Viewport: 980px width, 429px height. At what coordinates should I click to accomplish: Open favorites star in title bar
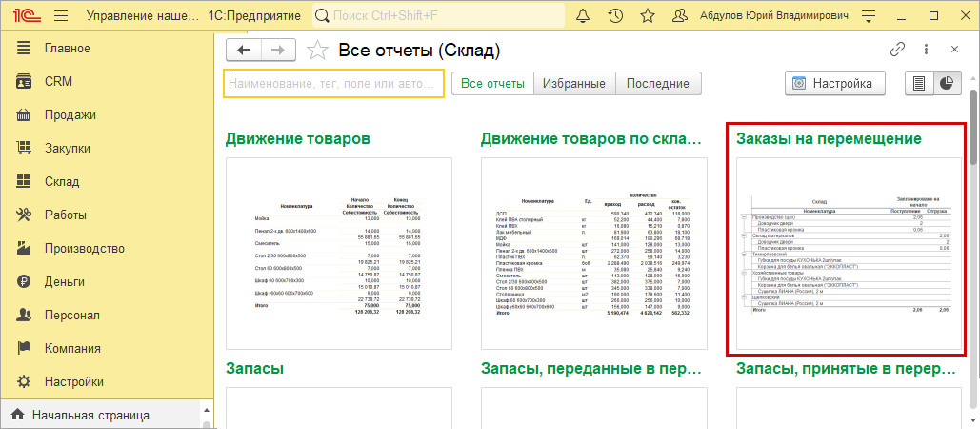point(649,15)
